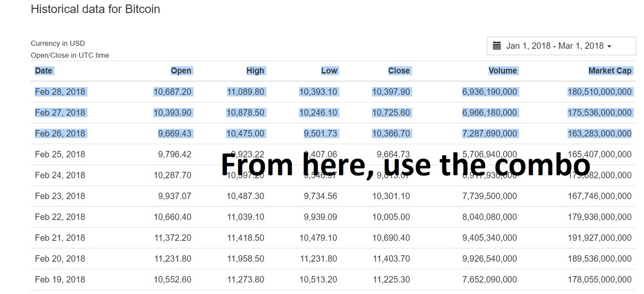Click market cap 163,283,000,000
This screenshot has height=294, width=644.
(600, 134)
